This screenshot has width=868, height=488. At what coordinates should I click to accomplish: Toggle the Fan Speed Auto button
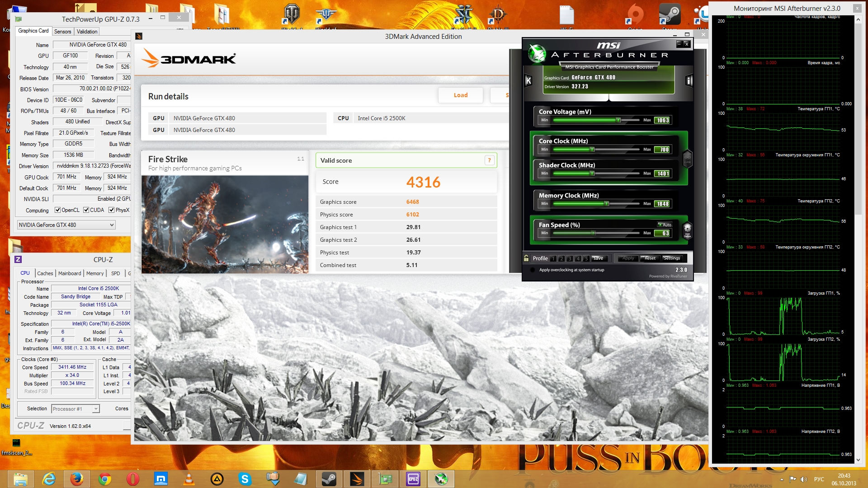(665, 225)
